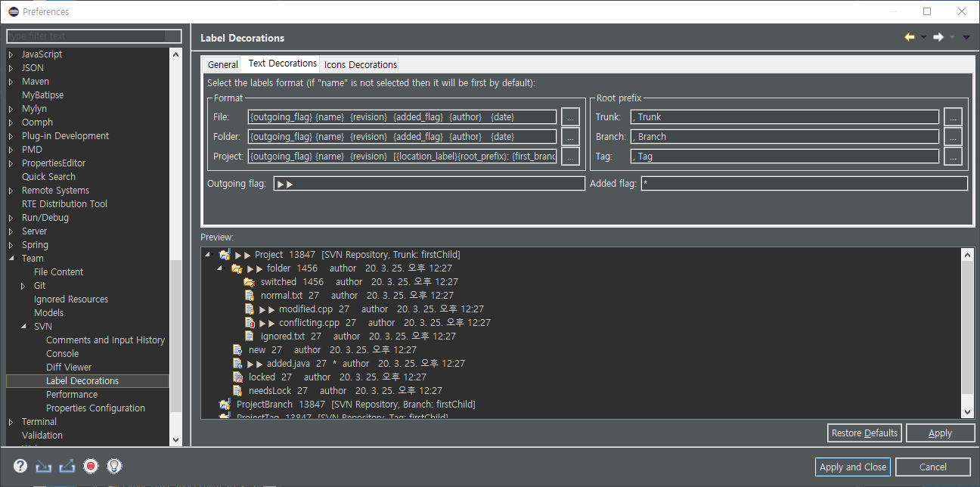Expand the Git preferences node
The image size is (980, 487).
[23, 286]
